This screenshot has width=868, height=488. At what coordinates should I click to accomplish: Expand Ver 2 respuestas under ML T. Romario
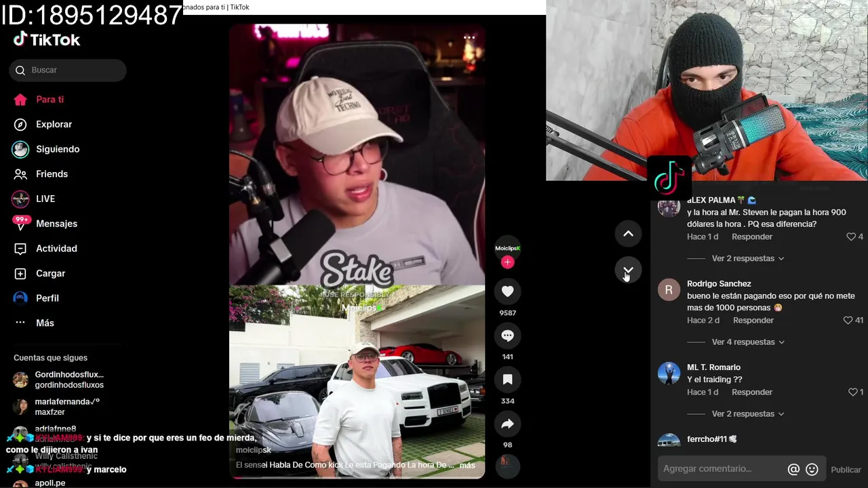[747, 413]
